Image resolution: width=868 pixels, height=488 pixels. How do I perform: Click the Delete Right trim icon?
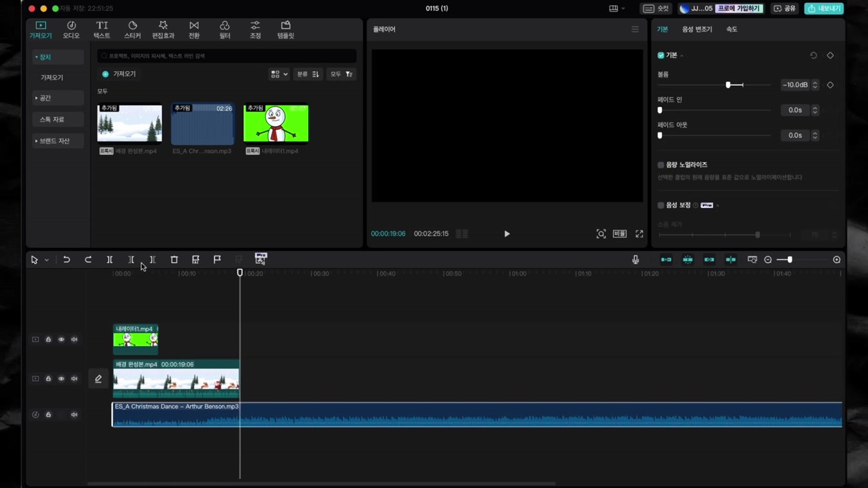[x=152, y=259]
